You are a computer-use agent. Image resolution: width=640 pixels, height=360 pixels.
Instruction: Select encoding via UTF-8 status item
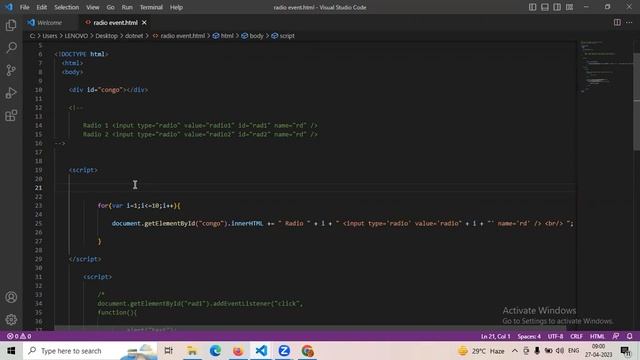[555, 336]
